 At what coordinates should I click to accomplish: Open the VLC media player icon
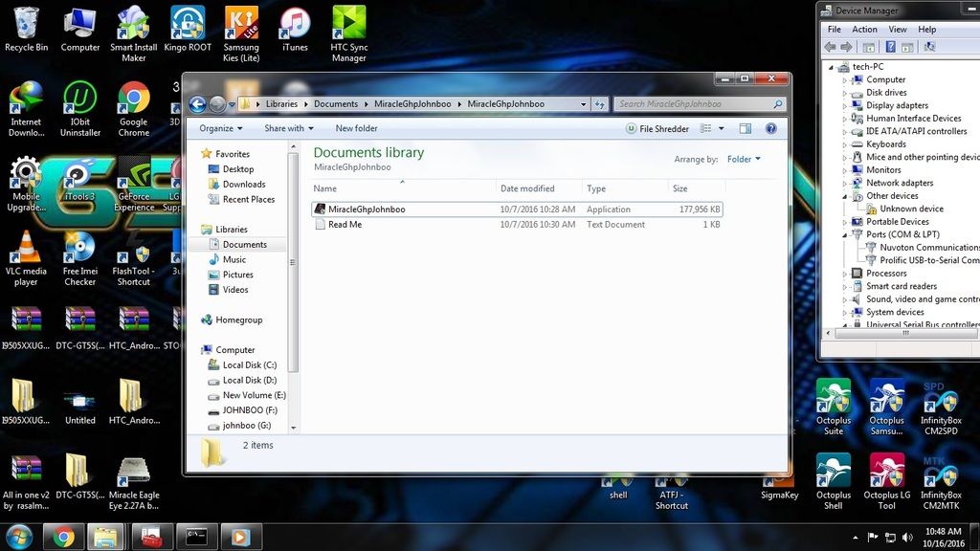tap(26, 251)
